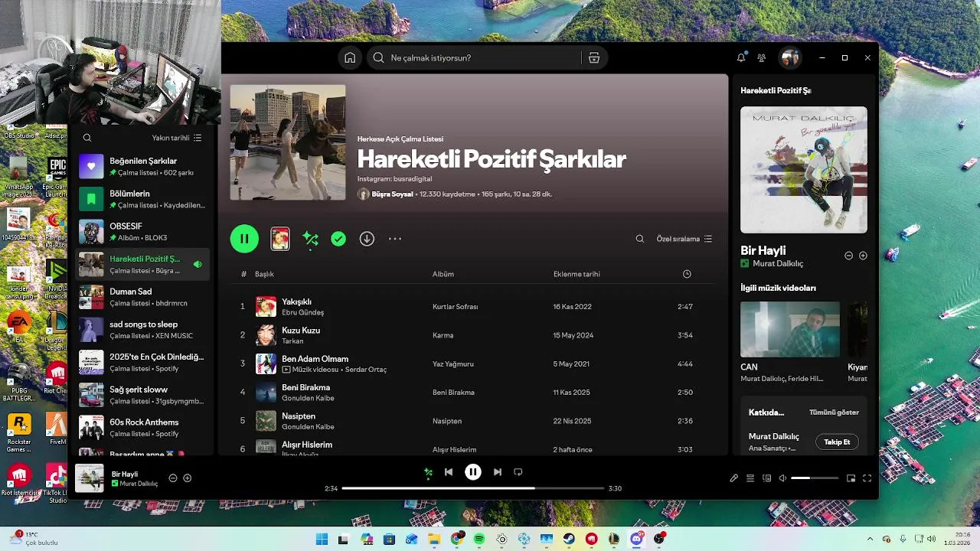Open '2025'te En Çok Dinlediğ...' playlist
980x551 pixels.
tap(144, 362)
